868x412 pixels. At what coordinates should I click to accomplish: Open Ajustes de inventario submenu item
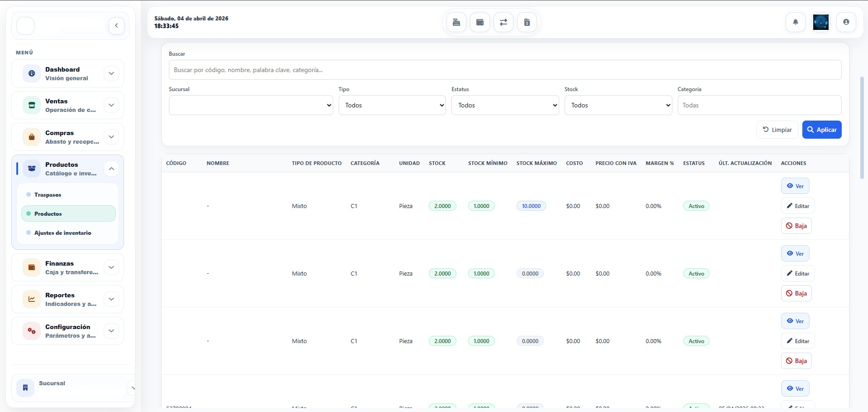pos(62,233)
